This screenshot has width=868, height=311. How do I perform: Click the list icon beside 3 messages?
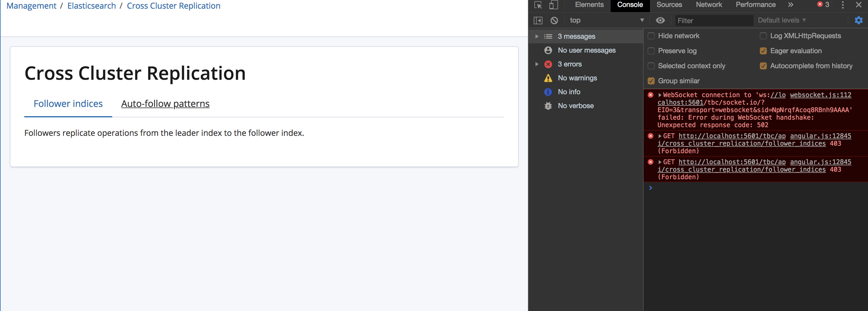tap(548, 36)
